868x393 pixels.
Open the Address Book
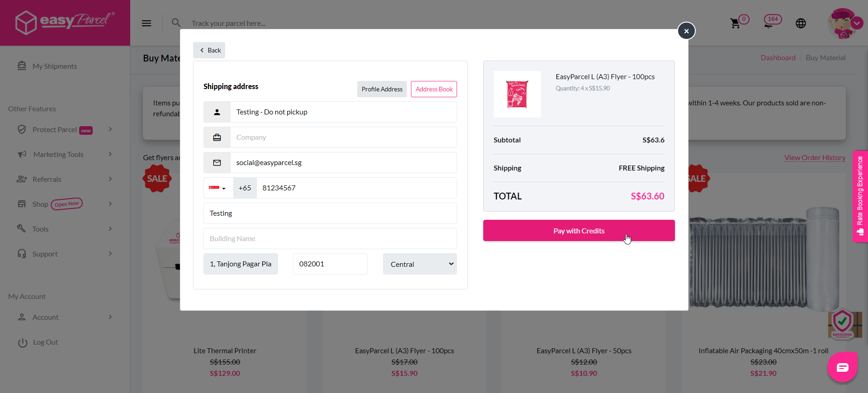[x=434, y=89]
